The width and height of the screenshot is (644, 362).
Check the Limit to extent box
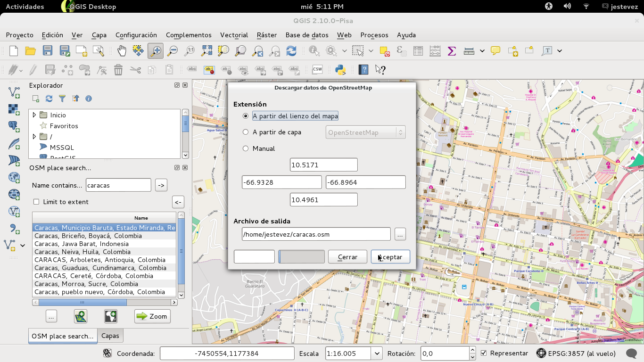36,202
